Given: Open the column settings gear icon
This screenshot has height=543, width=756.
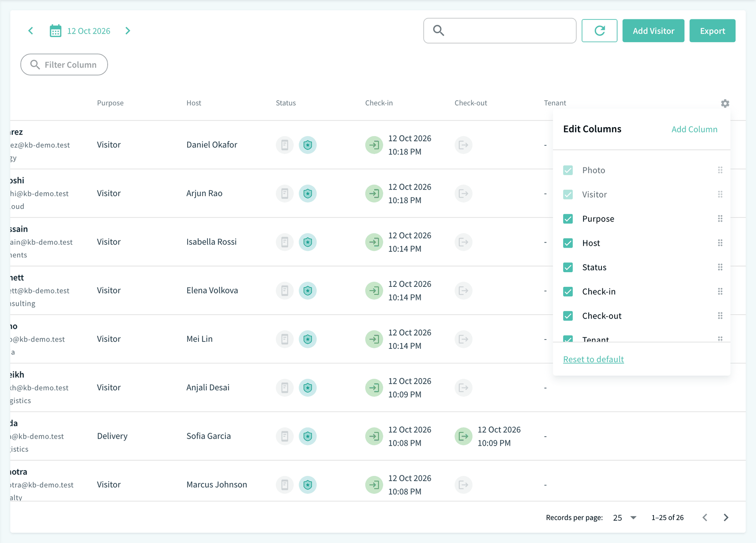Looking at the screenshot, I should pos(725,103).
